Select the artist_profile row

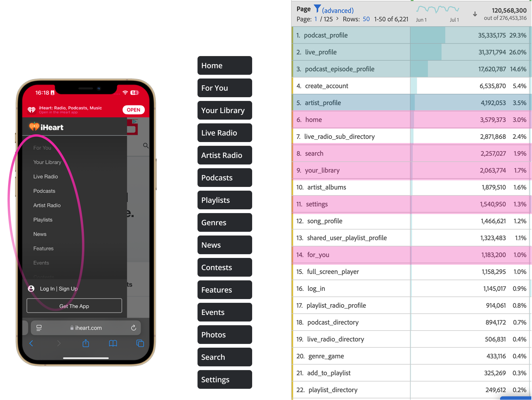(x=412, y=103)
